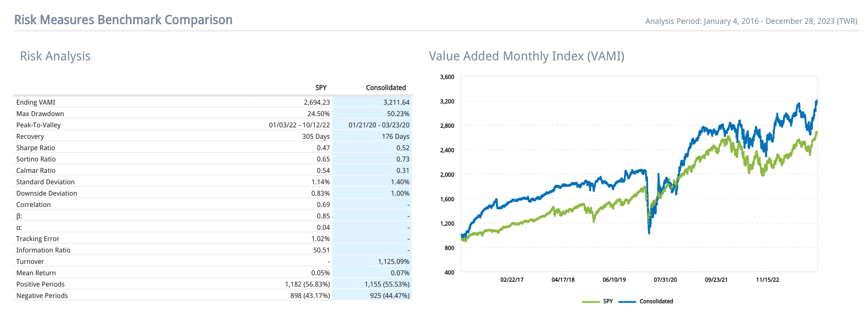This screenshot has height=317, width=868.
Task: Select the Consolidated column header in table
Action: tap(385, 87)
